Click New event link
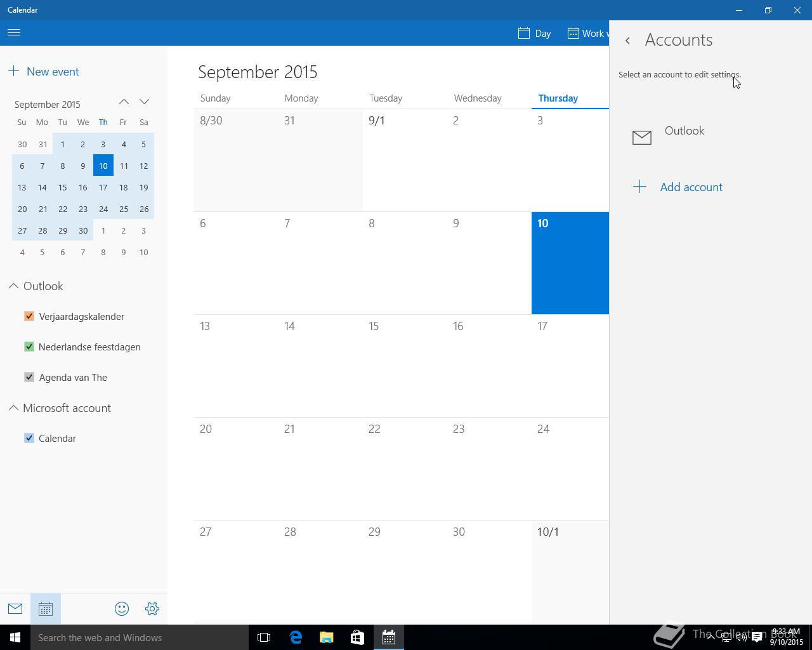This screenshot has width=812, height=650. [53, 72]
